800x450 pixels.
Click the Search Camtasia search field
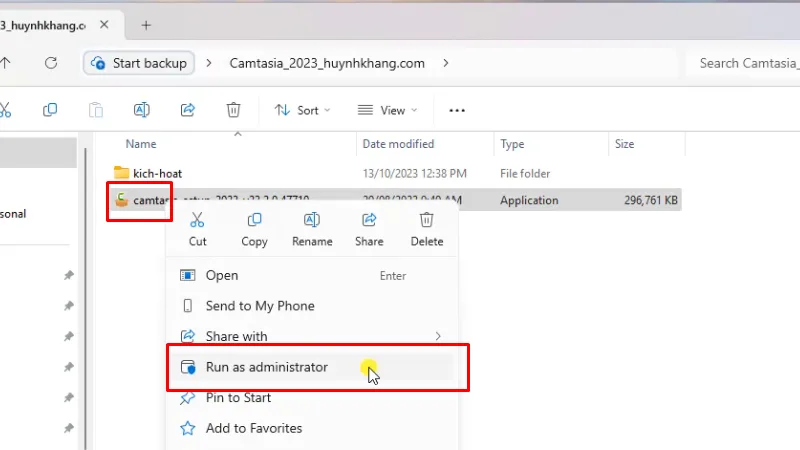tap(745, 63)
